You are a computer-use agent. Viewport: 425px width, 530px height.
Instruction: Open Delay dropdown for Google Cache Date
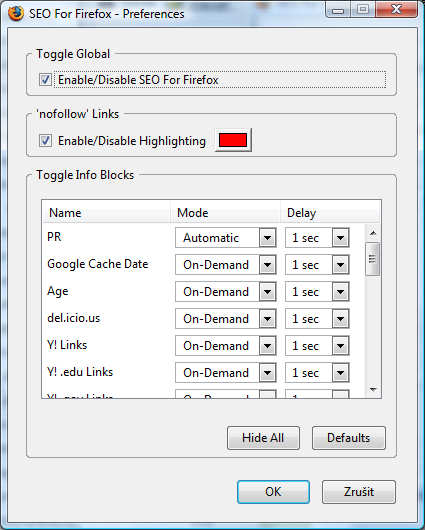point(317,265)
